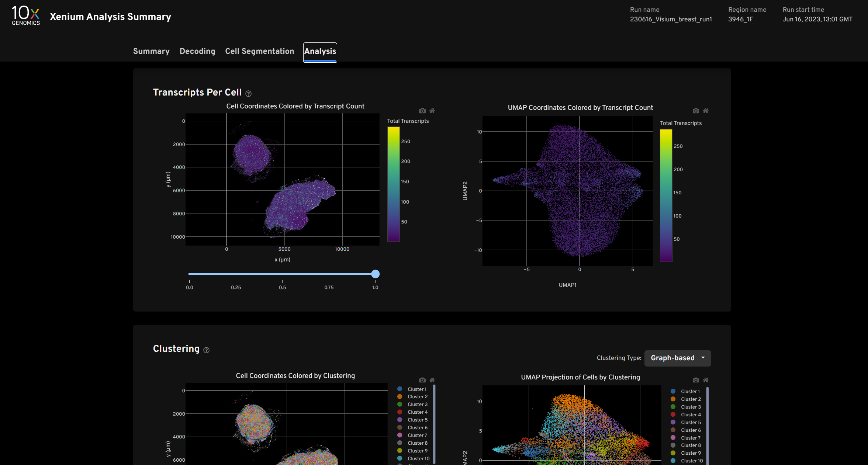
Task: Reset axes on Cell Coordinates by Clustering plot
Action: coord(432,380)
